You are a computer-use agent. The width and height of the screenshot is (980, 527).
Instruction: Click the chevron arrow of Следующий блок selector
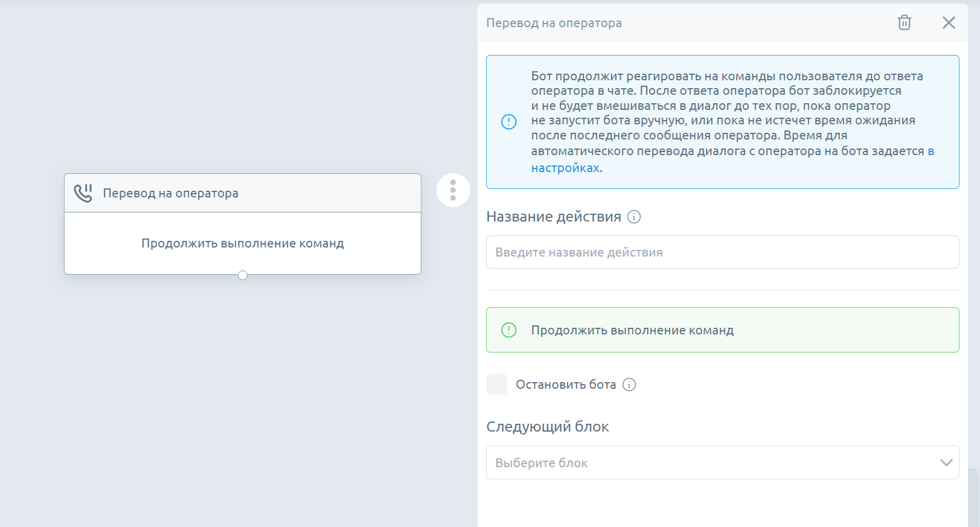[946, 462]
